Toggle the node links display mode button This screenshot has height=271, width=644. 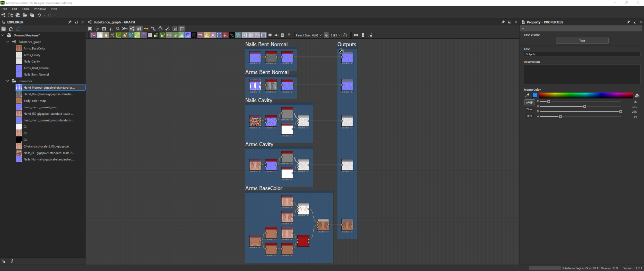(132, 29)
